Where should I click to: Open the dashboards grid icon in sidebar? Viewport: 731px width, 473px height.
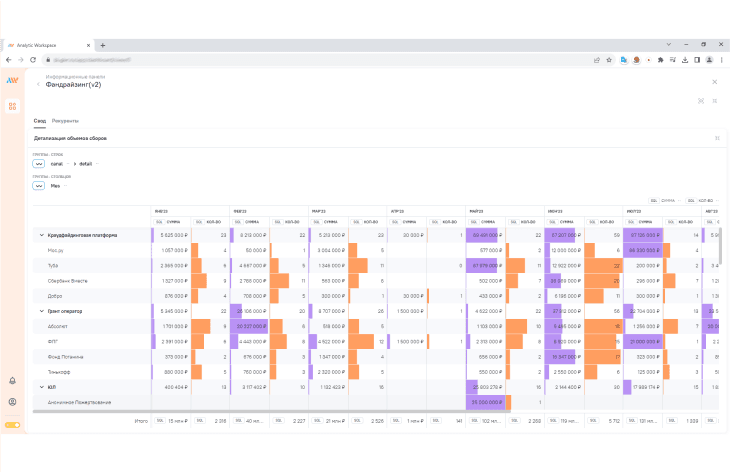click(x=13, y=106)
